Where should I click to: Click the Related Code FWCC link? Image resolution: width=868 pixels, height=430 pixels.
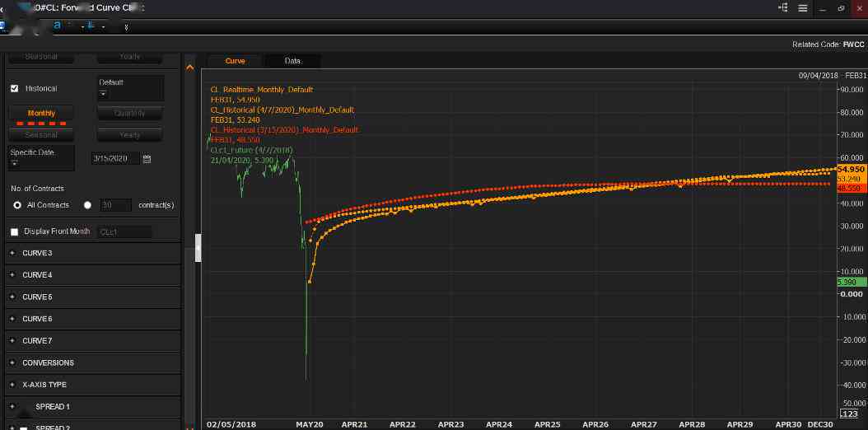point(854,44)
